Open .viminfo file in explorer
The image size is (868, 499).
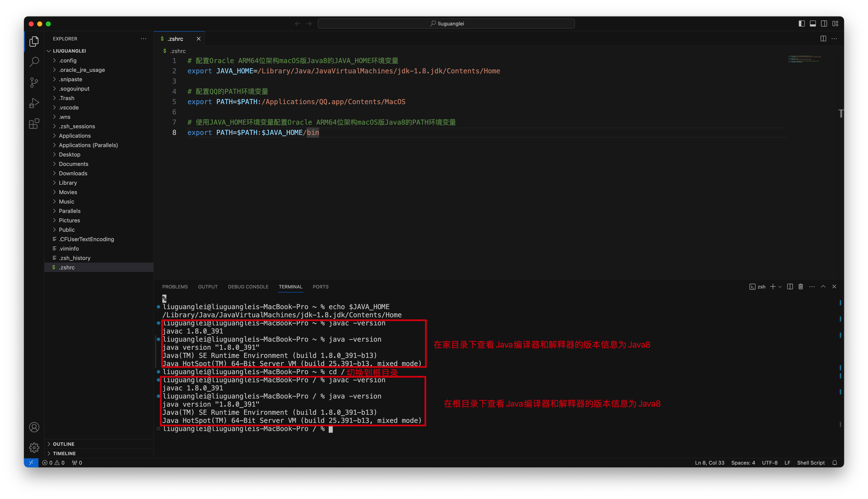pyautogui.click(x=99, y=248)
